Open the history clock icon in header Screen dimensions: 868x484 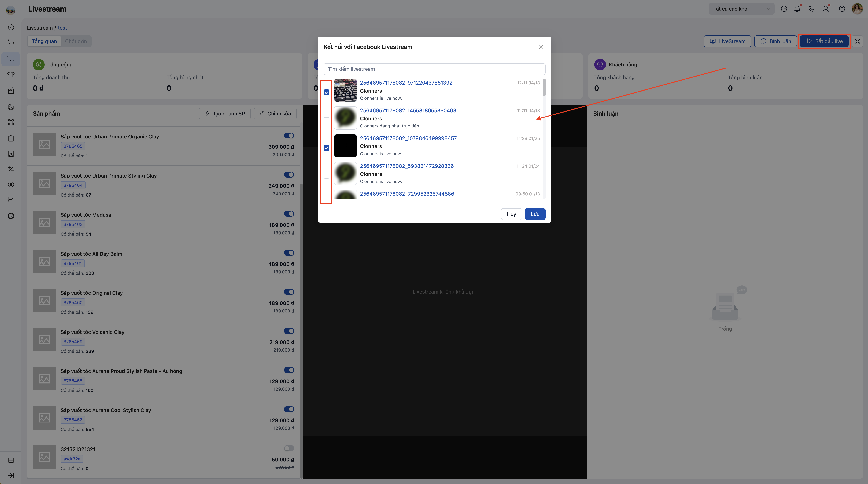coord(784,9)
